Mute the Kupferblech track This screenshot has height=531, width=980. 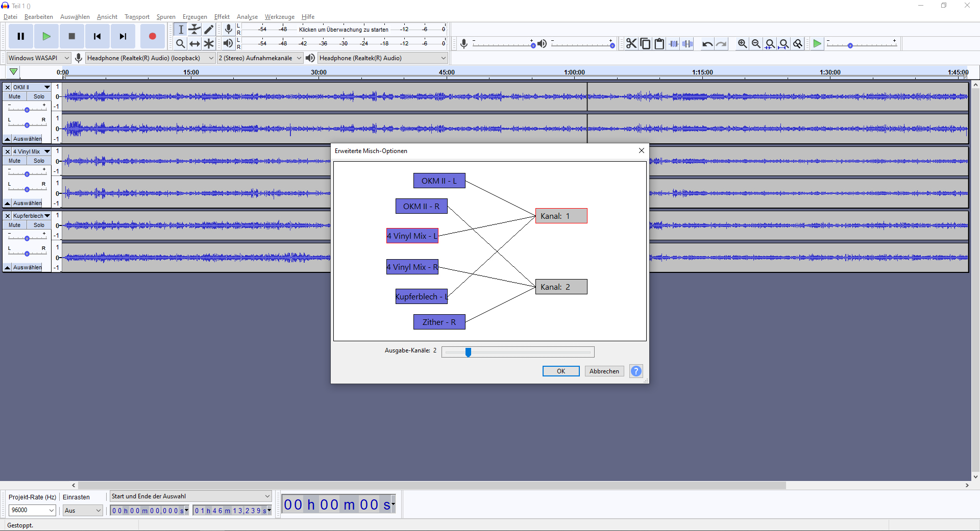(15, 225)
